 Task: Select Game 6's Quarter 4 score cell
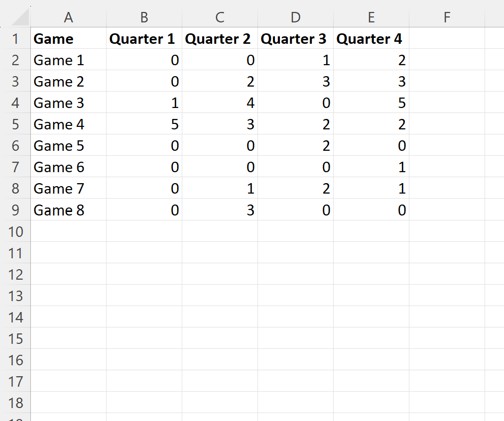371,167
